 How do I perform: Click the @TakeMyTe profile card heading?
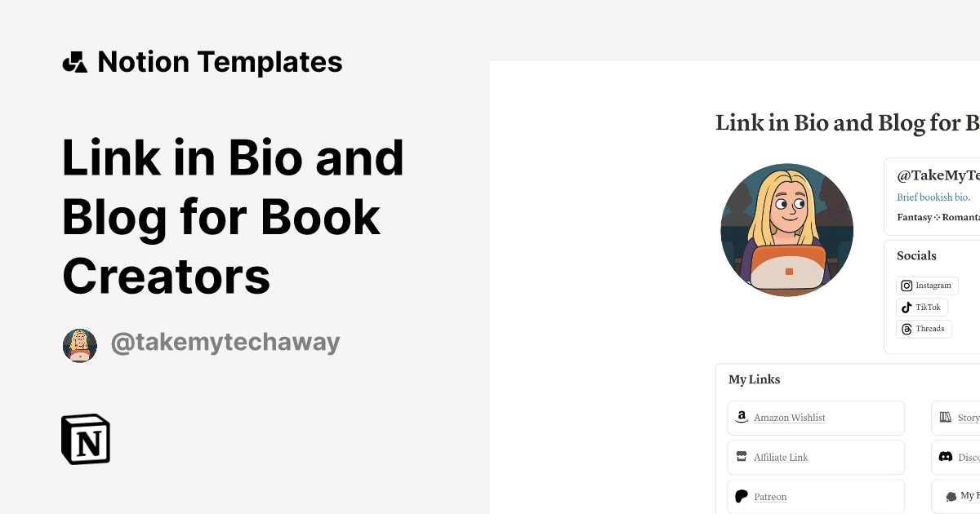(x=939, y=175)
